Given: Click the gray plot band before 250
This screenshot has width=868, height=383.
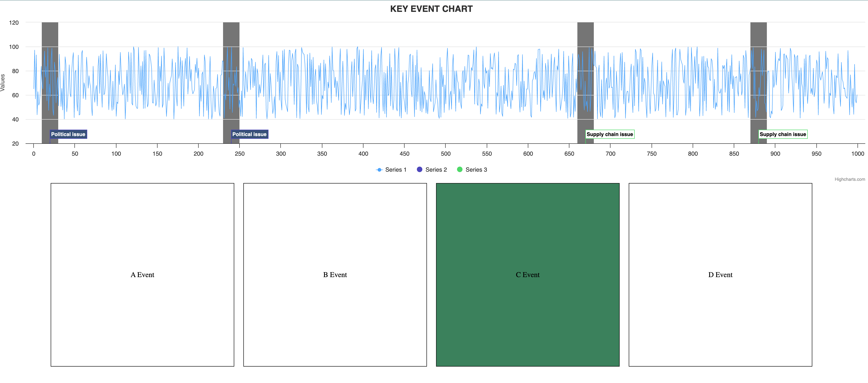Looking at the screenshot, I should (231, 34).
